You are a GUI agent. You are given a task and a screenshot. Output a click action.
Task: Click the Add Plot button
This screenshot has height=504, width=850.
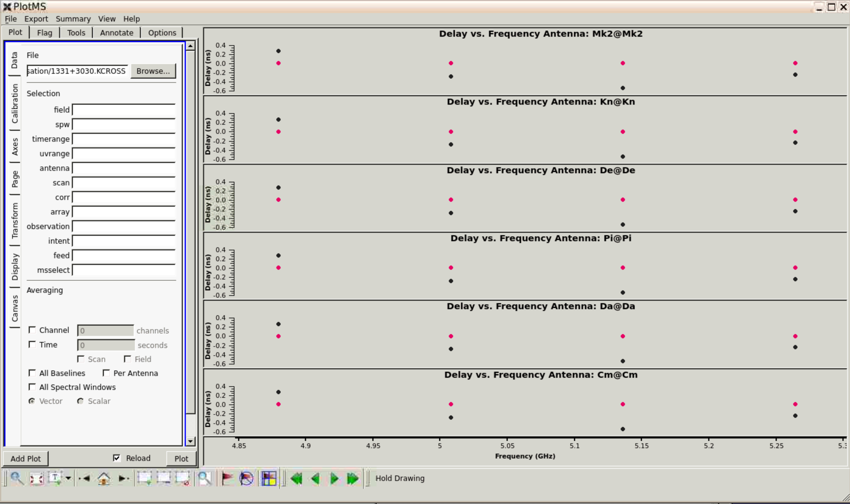[26, 458]
